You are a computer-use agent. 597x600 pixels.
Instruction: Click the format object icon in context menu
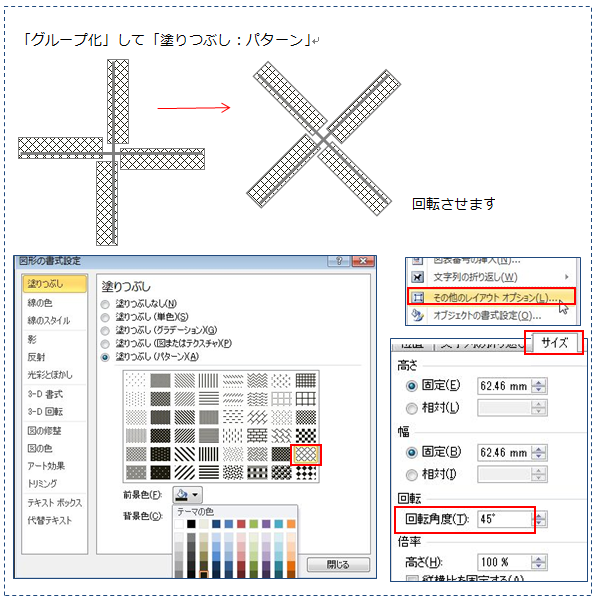click(417, 315)
